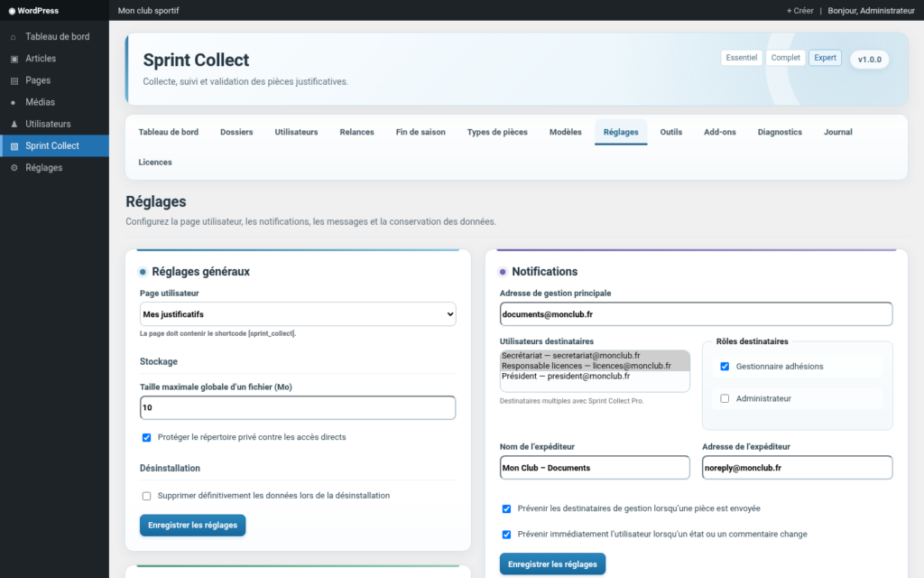Screen dimensions: 924x578
Task: Open Réglages in sidebar menu
Action: (x=54, y=167)
